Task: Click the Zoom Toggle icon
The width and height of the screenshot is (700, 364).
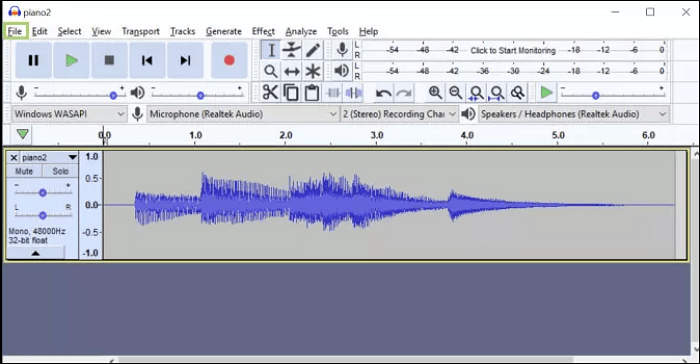Action: tap(517, 92)
